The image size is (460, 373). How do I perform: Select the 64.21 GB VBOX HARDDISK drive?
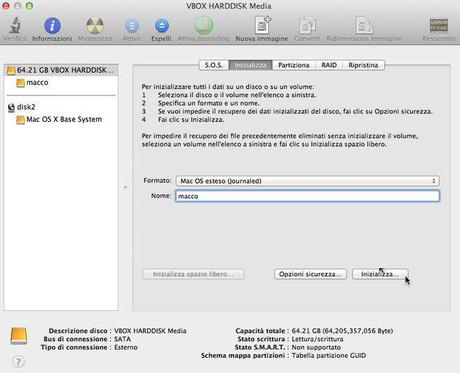coord(61,70)
